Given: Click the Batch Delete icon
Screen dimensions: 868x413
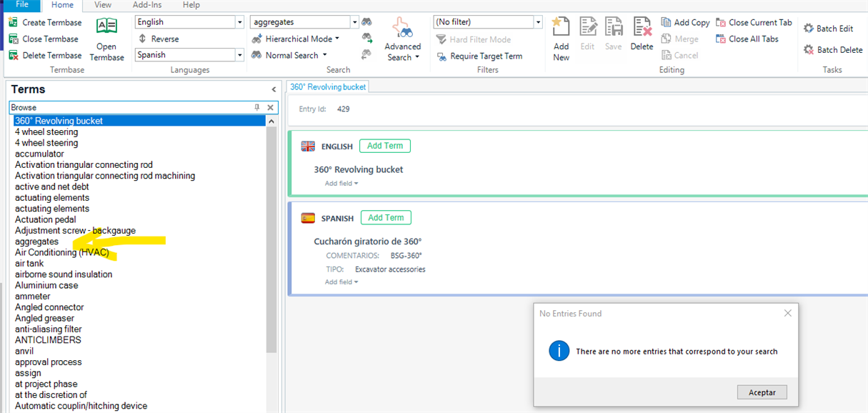Looking at the screenshot, I should click(x=832, y=49).
